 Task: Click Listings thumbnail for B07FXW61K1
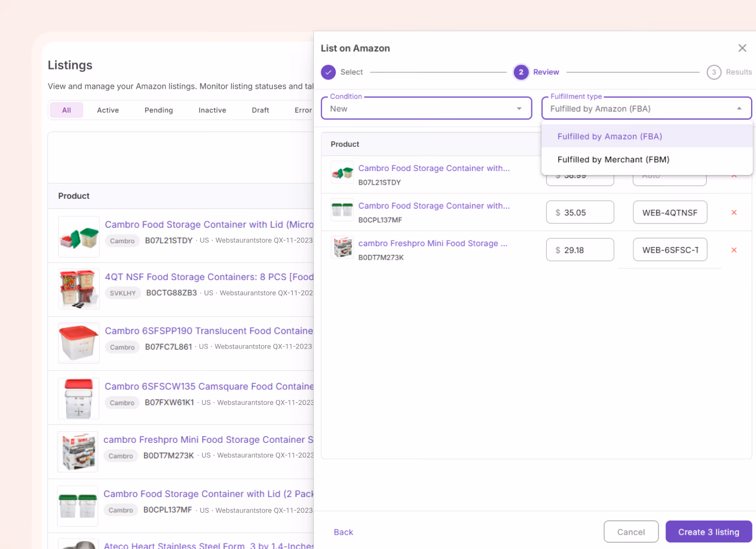click(79, 399)
